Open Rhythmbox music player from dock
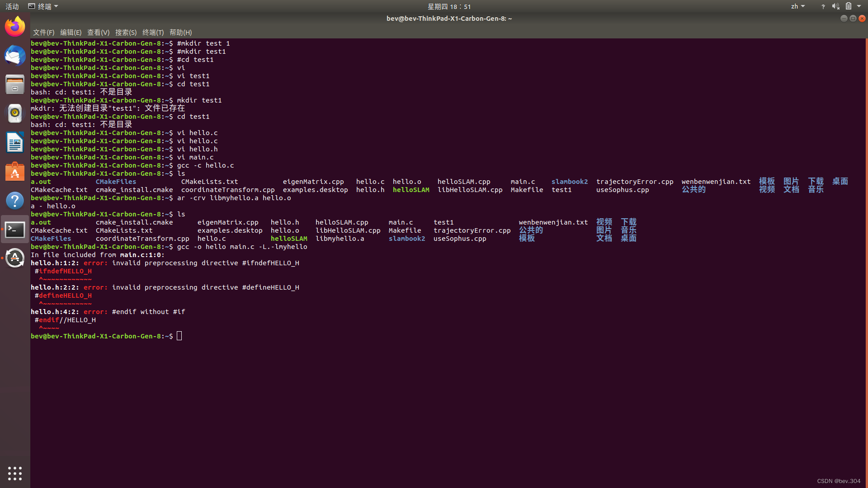The width and height of the screenshot is (868, 488). (x=15, y=113)
